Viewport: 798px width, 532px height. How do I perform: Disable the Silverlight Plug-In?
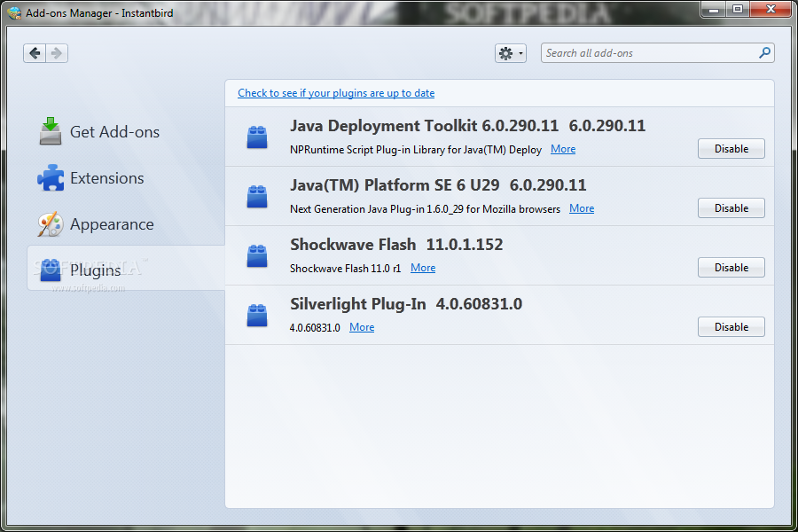tap(731, 327)
